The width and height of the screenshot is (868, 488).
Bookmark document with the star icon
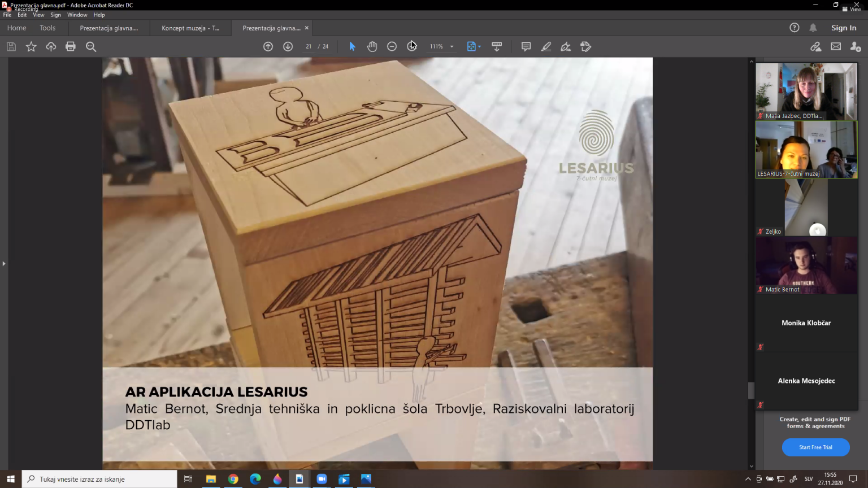click(x=31, y=46)
